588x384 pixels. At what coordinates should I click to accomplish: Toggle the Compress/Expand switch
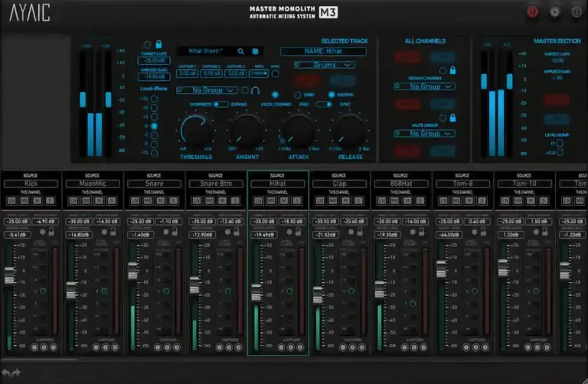pyautogui.click(x=220, y=104)
